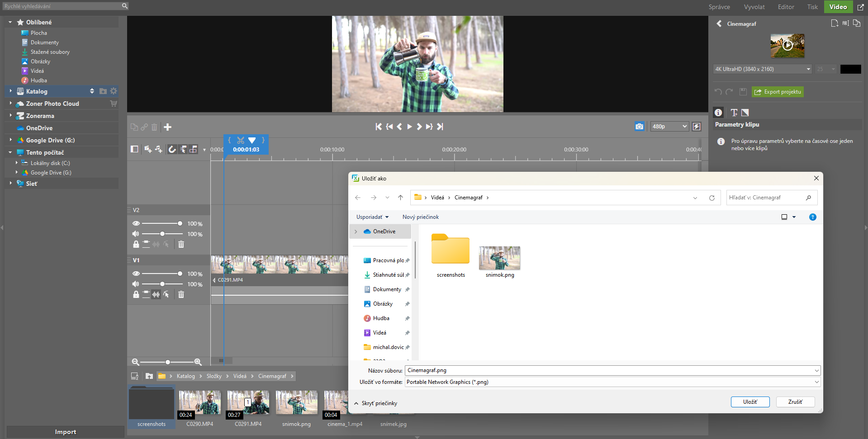Click the add audio track icon
Viewport: 868px width, 439px height.
[158, 149]
